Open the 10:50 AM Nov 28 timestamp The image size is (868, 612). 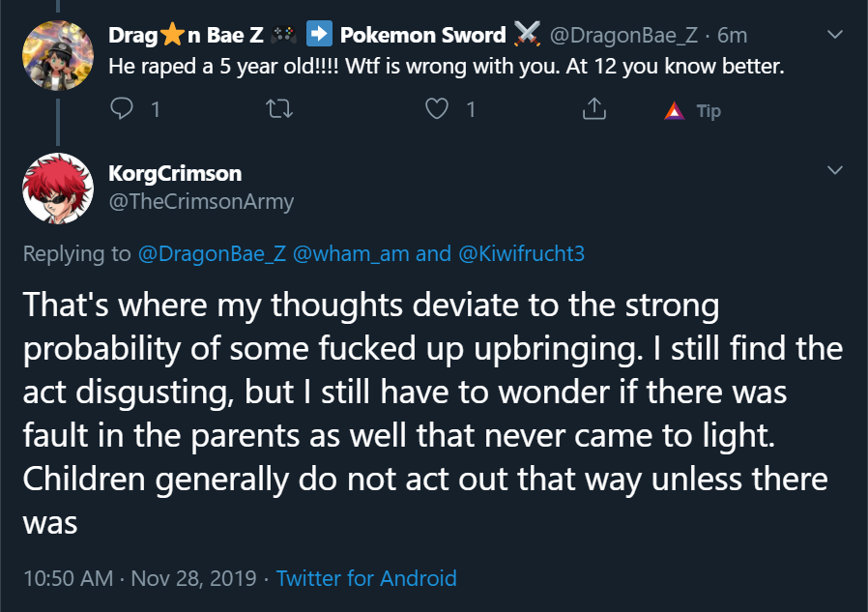(139, 578)
